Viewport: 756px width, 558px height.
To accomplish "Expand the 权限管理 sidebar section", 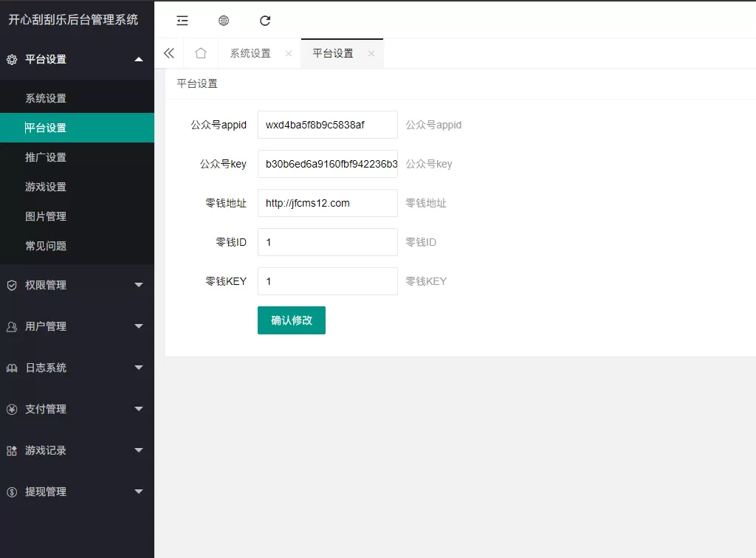I will click(77, 284).
